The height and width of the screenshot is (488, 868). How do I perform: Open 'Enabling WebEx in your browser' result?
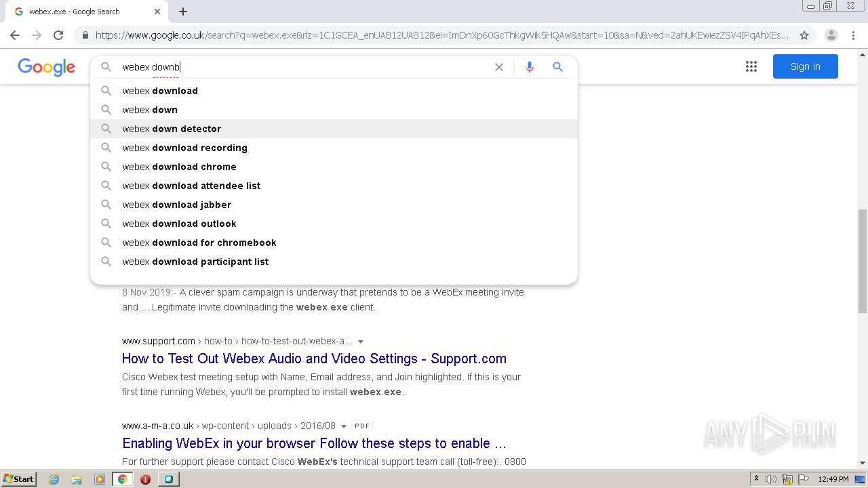(314, 443)
